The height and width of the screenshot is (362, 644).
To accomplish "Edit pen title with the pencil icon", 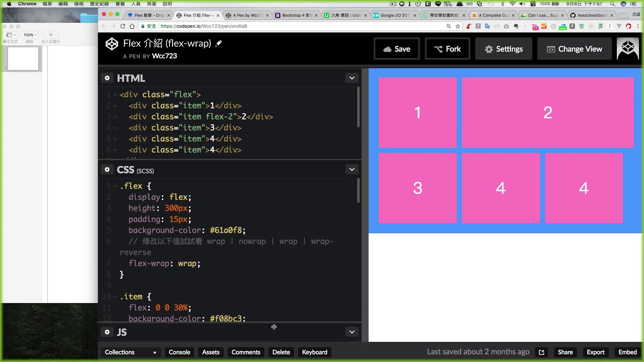I will [x=218, y=44].
